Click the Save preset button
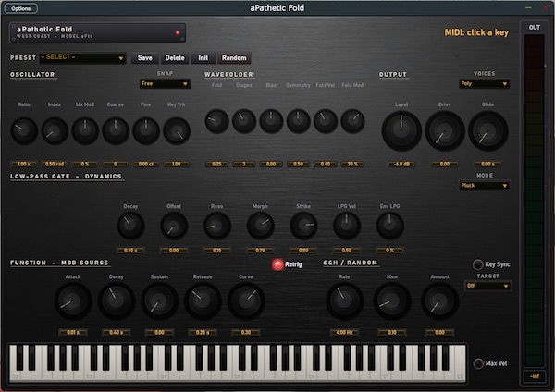The width and height of the screenshot is (555, 392). click(145, 57)
